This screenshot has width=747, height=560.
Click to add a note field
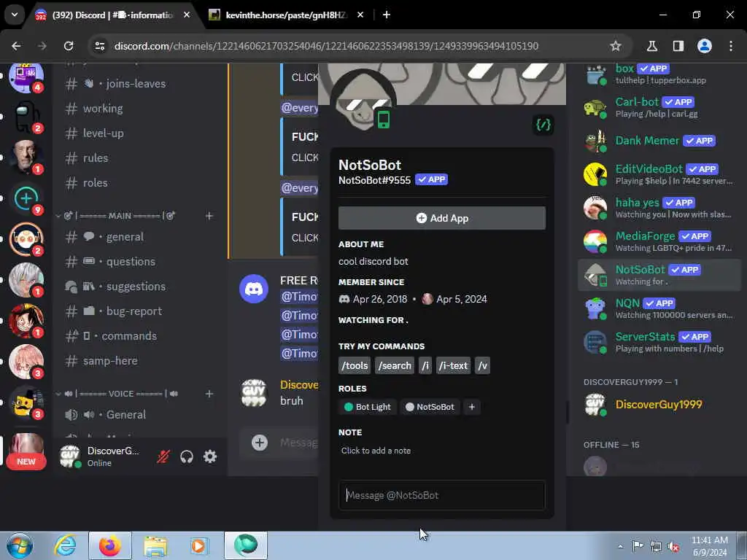click(x=441, y=451)
